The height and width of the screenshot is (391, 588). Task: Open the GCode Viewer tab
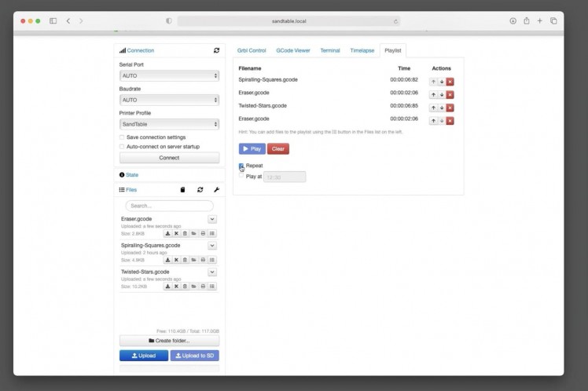[293, 50]
